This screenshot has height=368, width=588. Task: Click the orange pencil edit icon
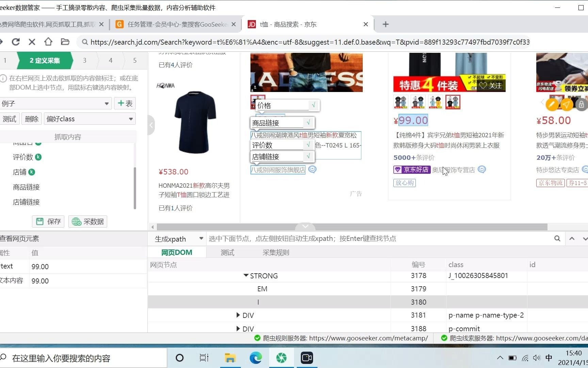click(552, 104)
